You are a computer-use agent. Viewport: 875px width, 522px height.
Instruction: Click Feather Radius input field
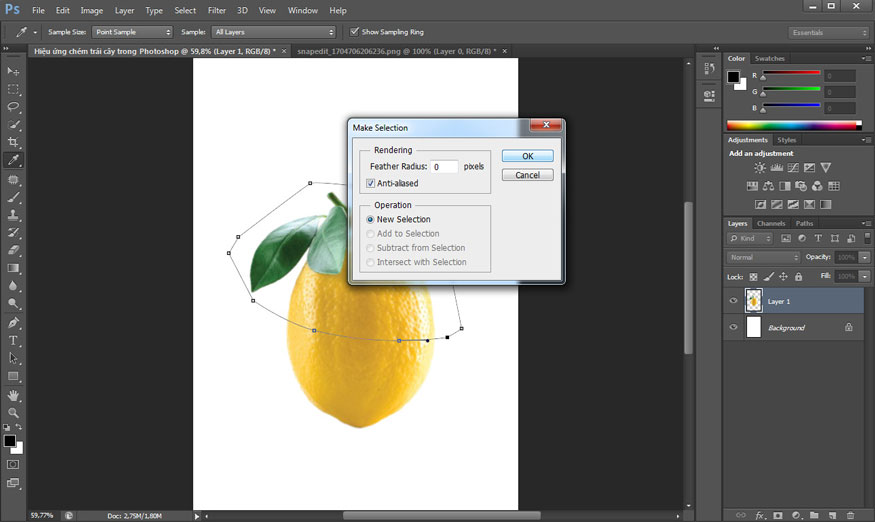coord(444,166)
